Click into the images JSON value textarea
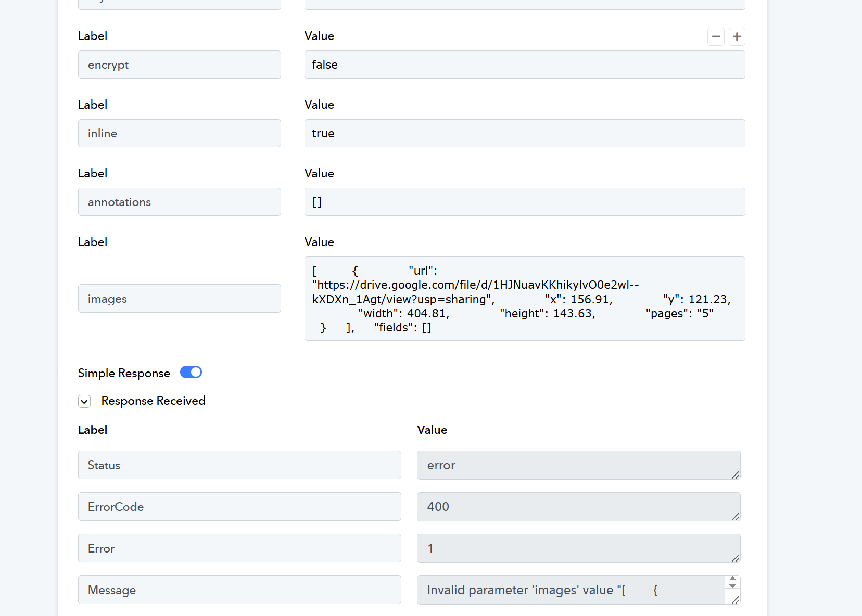The height and width of the screenshot is (616, 862). coord(524,299)
